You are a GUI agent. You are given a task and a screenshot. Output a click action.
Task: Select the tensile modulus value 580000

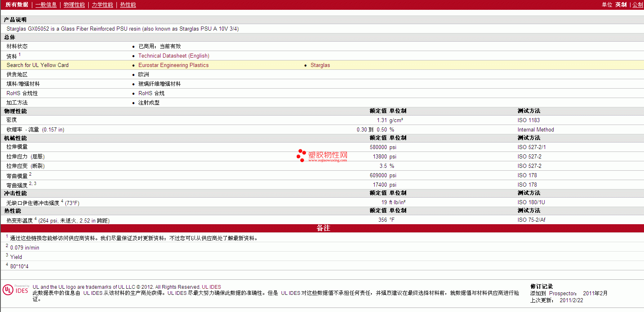(378, 147)
